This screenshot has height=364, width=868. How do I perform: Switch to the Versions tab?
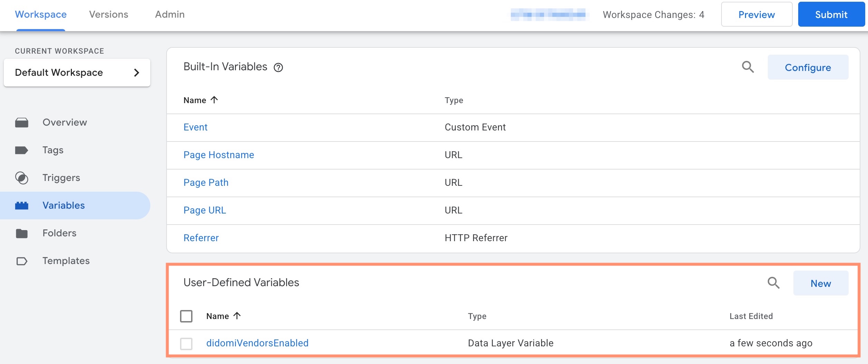[108, 15]
